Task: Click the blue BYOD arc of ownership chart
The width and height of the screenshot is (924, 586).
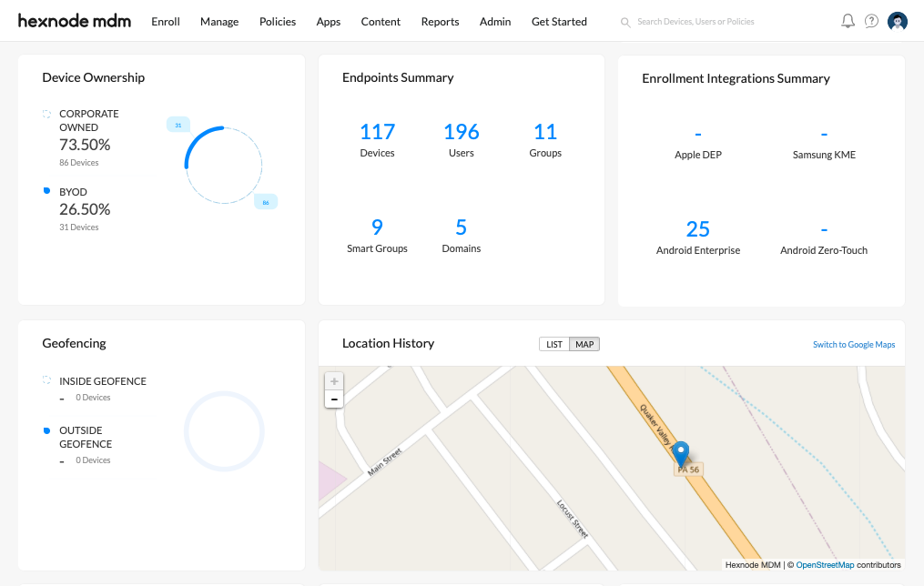Action: click(x=196, y=140)
